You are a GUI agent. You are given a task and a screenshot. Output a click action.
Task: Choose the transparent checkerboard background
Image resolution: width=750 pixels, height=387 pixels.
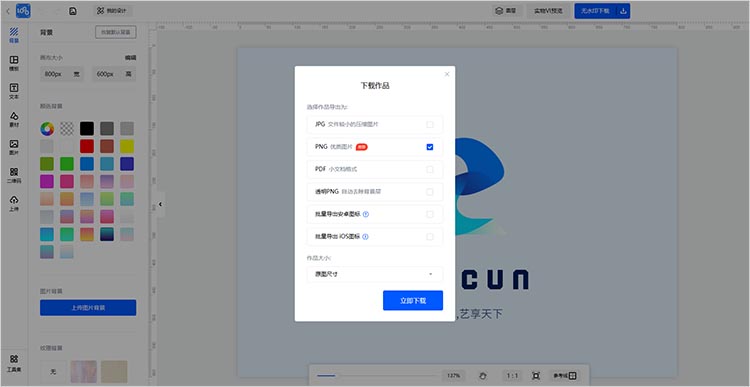coord(67,129)
